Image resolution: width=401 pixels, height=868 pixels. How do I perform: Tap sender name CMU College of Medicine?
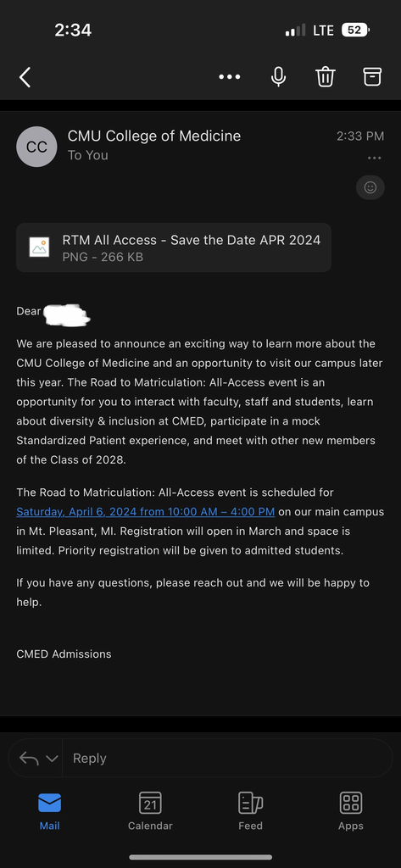[x=154, y=136]
